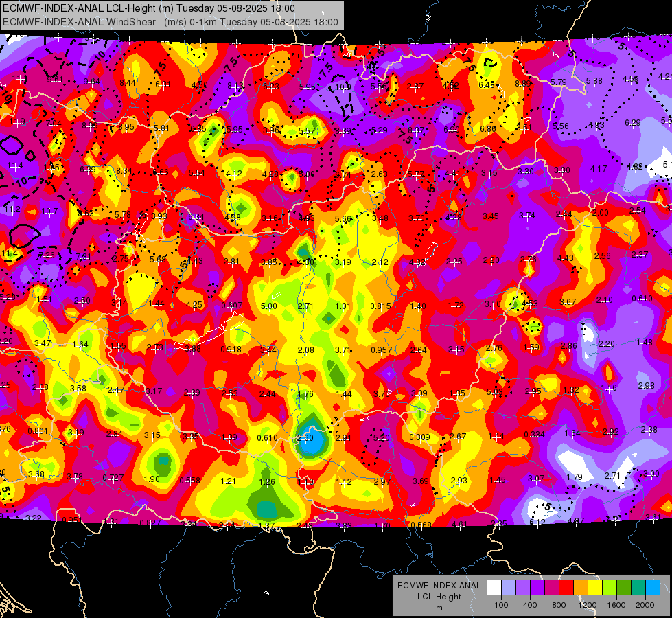This screenshot has height=618, width=672.
Task: Click the legend unit label 'm'
Action: pyautogui.click(x=439, y=608)
